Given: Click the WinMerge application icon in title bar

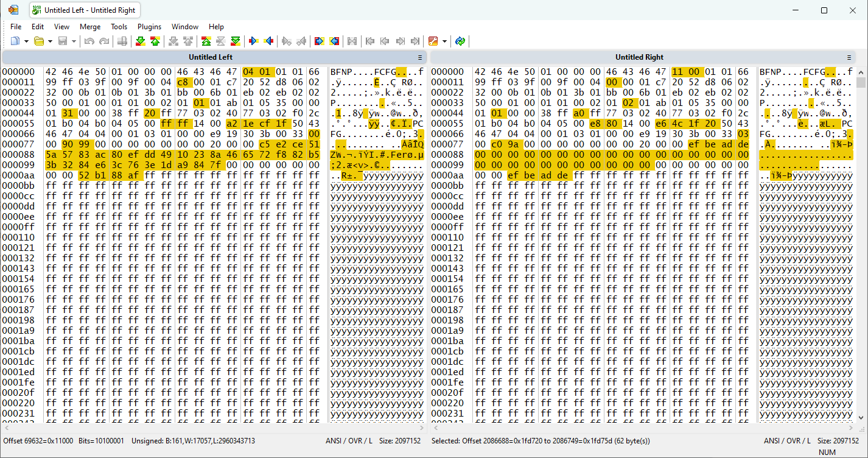Looking at the screenshot, I should [x=13, y=10].
